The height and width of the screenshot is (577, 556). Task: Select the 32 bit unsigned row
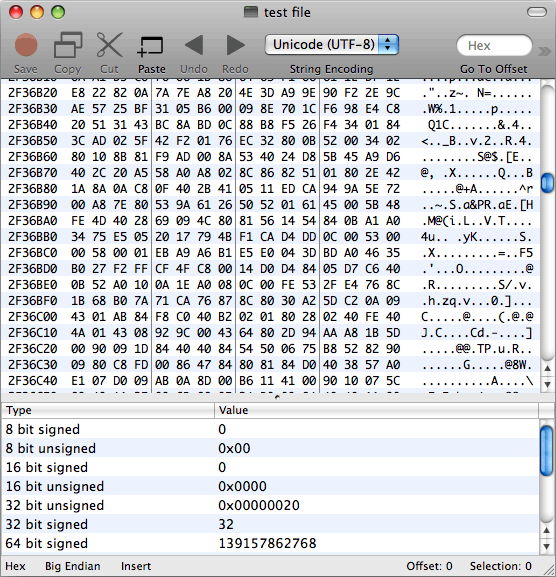[270, 505]
